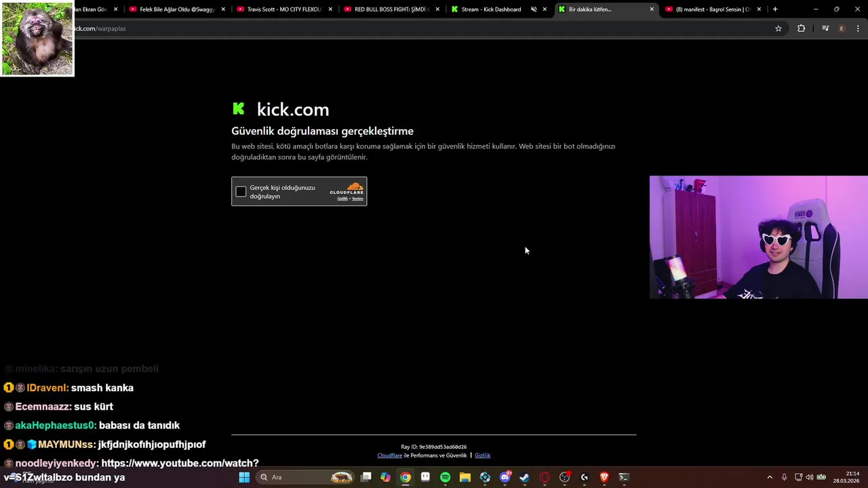This screenshot has height=488, width=868.
Task: Open Logitech G HUB from the taskbar
Action: [x=584, y=477]
